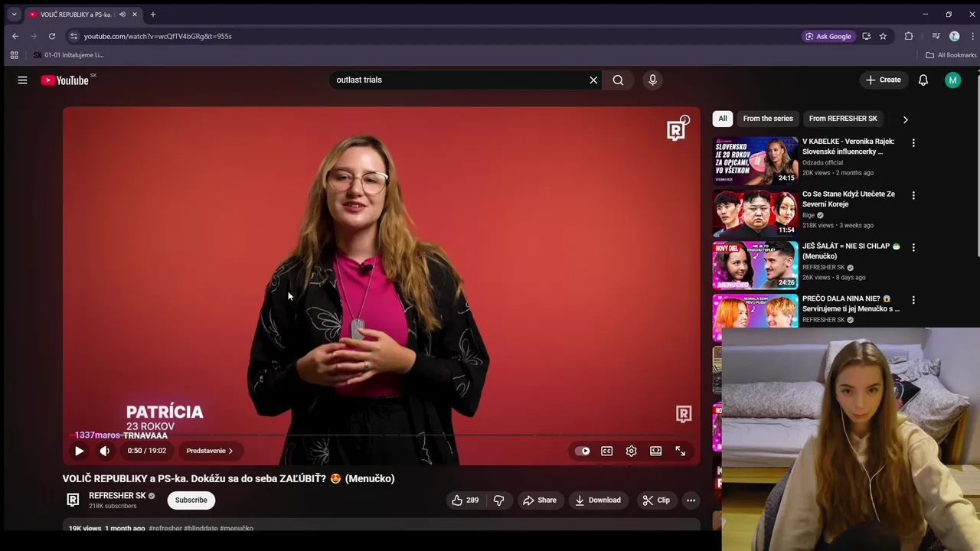Open Inštalujeme Li bookmark
This screenshot has width=980, height=551.
click(68, 55)
